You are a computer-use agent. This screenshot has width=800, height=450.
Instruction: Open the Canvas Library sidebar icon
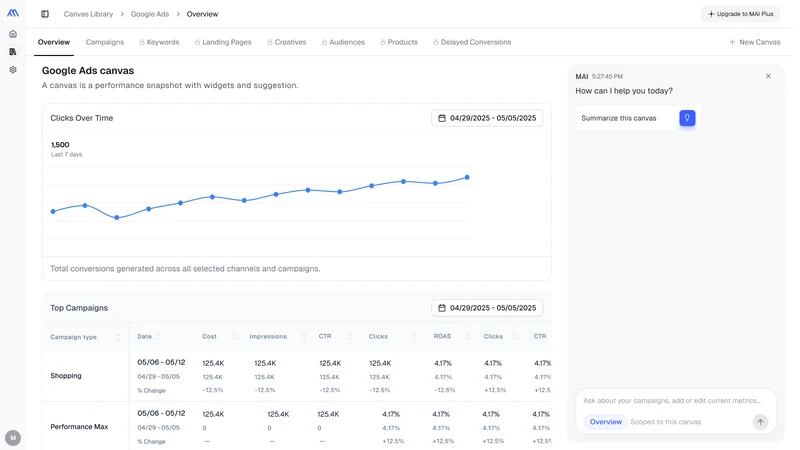pos(13,52)
